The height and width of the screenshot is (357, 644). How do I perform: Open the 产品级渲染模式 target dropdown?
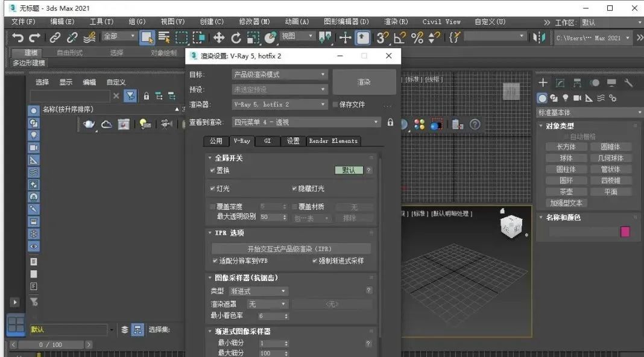[x=280, y=74]
